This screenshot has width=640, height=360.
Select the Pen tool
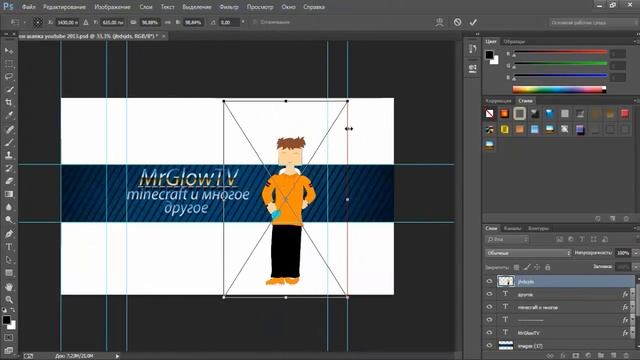[9, 234]
